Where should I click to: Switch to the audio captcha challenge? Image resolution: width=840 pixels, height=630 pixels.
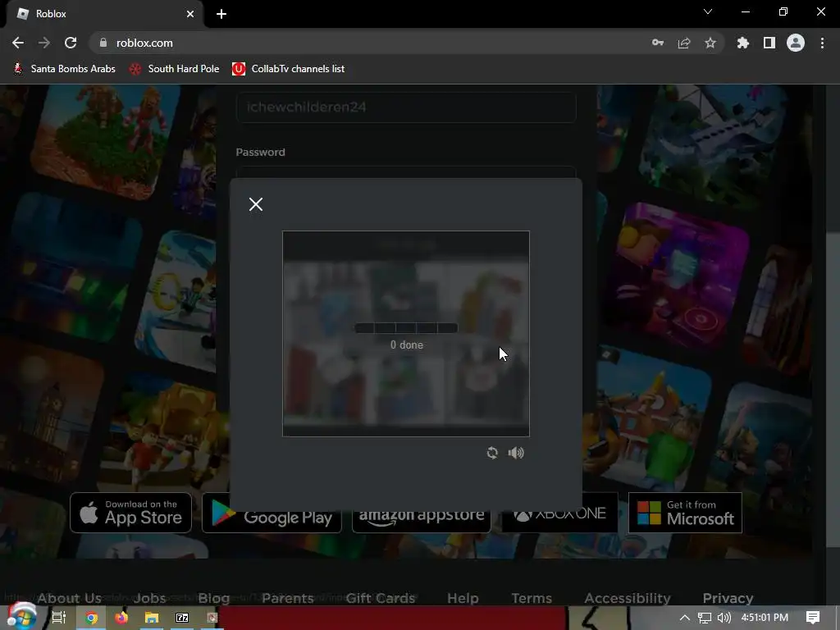[x=515, y=453]
